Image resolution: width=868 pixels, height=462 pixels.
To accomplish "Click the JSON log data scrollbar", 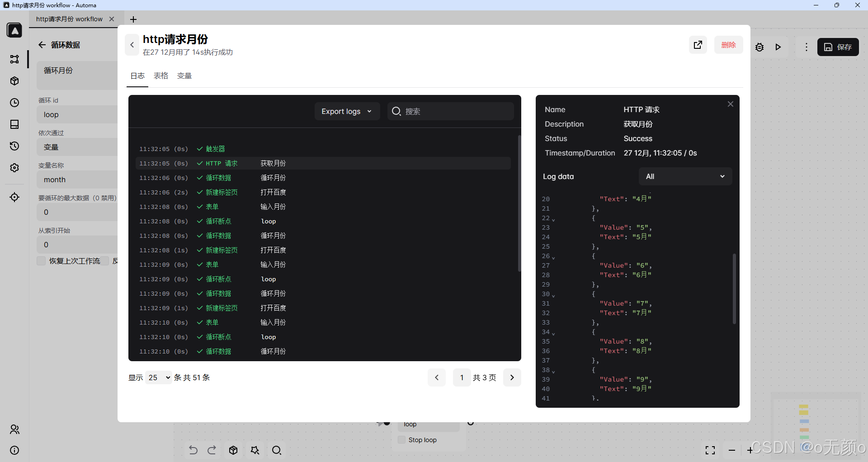I will [x=734, y=288].
